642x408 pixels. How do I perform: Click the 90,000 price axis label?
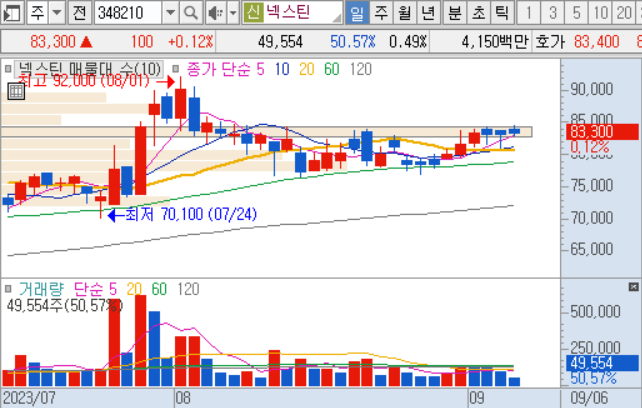point(592,89)
